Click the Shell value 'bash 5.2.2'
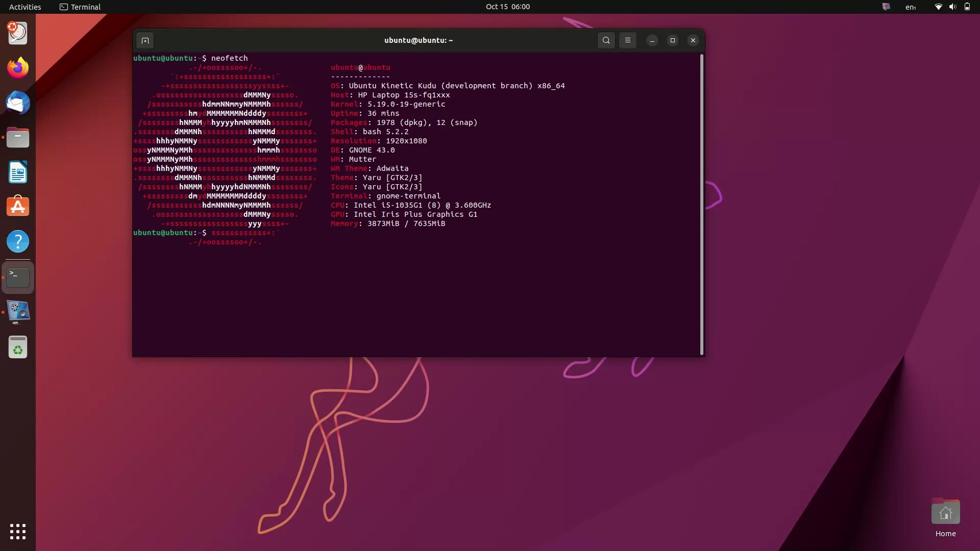 pos(385,132)
